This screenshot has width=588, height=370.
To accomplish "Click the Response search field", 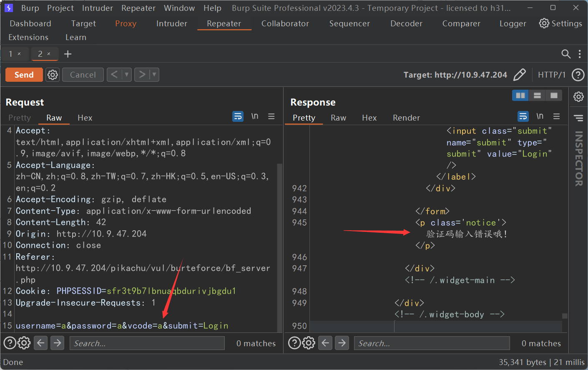I will coord(432,343).
